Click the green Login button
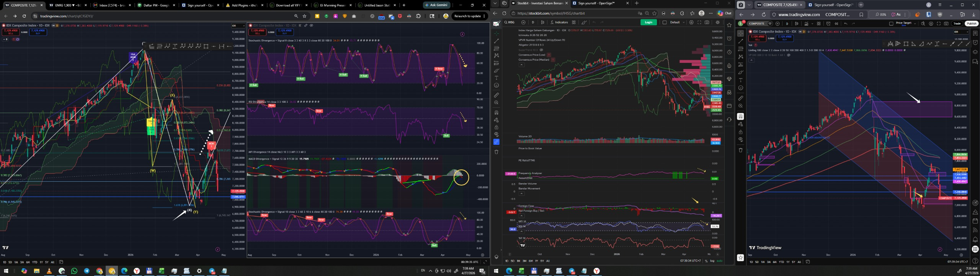Screen dimensions: 980x276 648,22
